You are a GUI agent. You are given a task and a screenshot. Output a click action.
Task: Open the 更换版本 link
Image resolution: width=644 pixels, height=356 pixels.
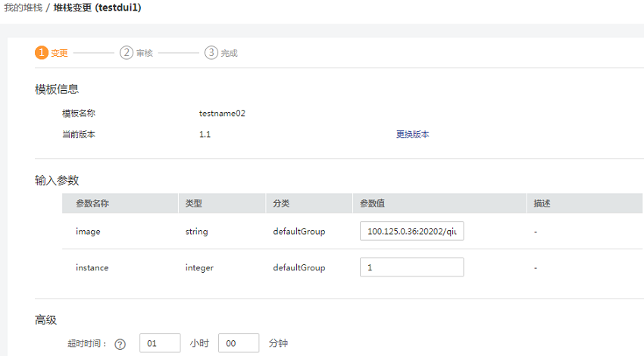(x=412, y=134)
